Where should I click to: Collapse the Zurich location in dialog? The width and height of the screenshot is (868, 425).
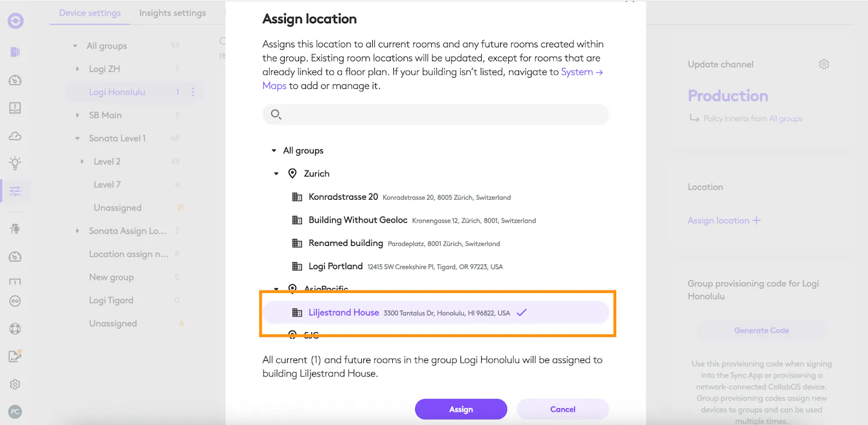[x=276, y=174]
